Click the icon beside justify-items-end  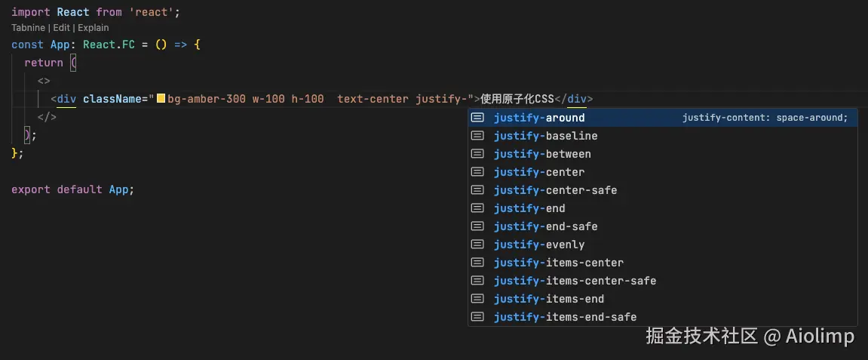click(477, 299)
